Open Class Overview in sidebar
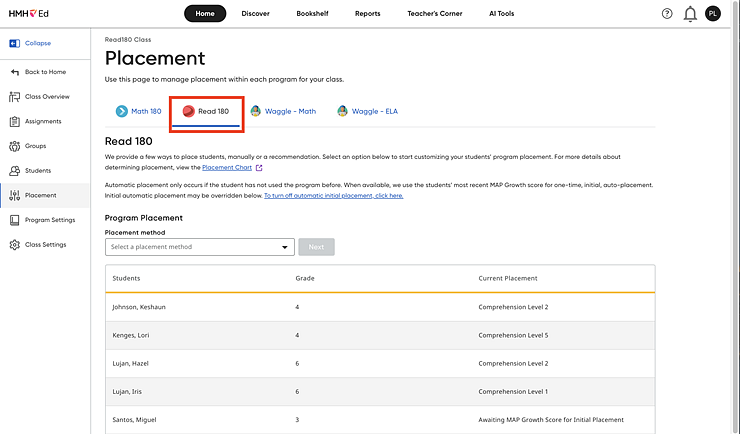 tap(47, 96)
